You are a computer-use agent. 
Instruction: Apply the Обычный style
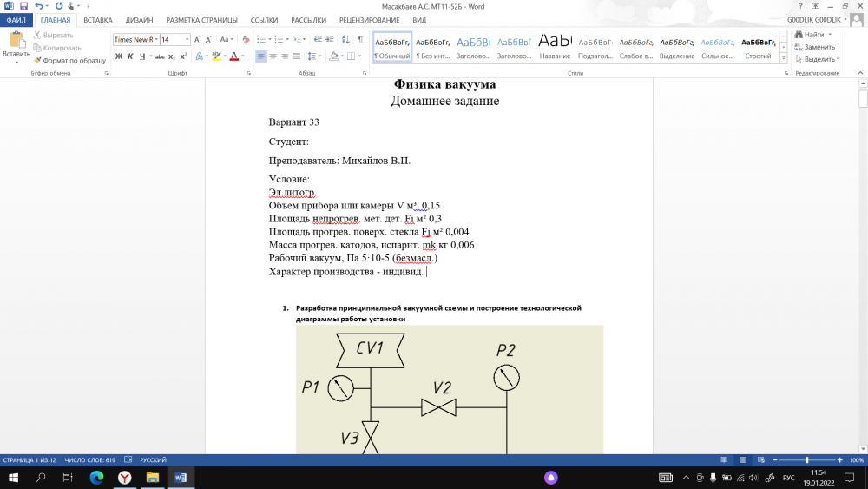pos(392,47)
